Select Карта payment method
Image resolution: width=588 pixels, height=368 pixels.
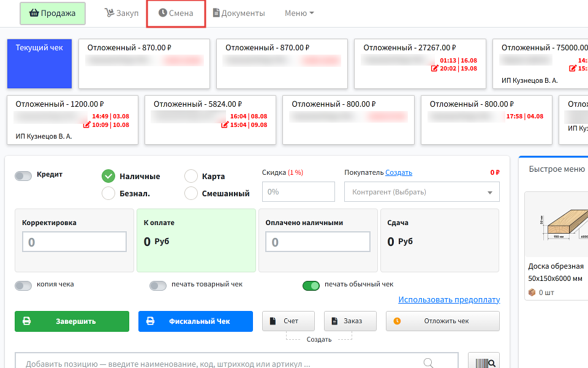[x=191, y=176]
